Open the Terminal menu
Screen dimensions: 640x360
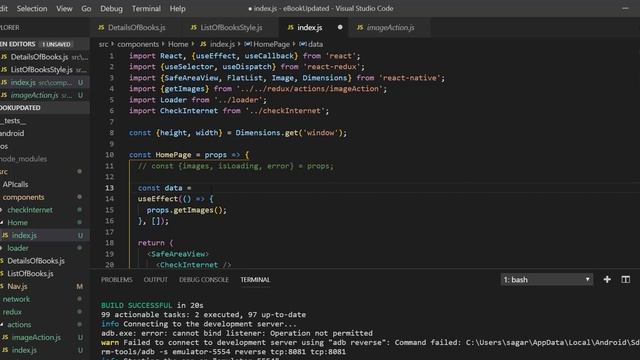(x=146, y=9)
